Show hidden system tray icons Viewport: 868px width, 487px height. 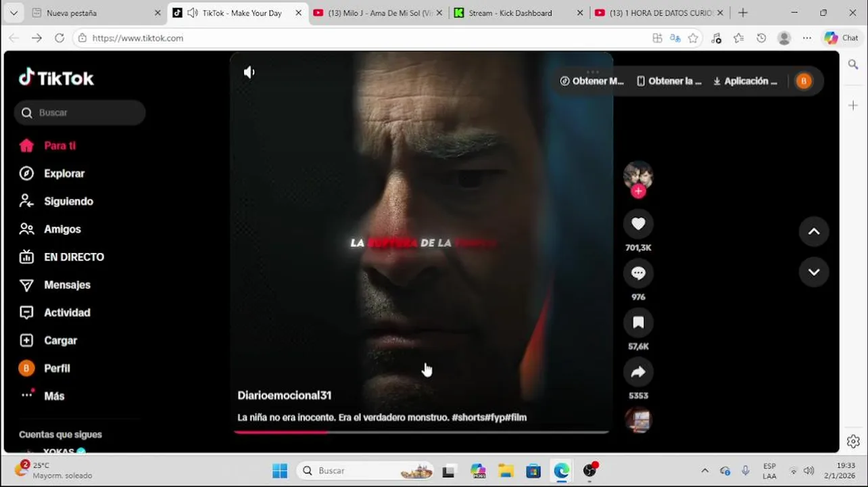705,470
